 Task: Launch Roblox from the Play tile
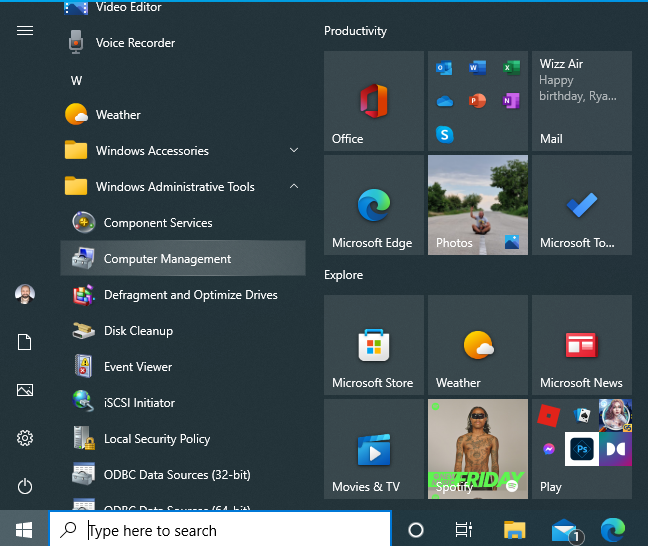[x=548, y=415]
